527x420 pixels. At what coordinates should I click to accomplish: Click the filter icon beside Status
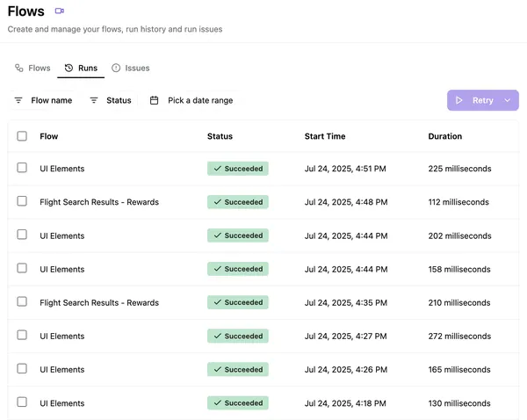[94, 100]
